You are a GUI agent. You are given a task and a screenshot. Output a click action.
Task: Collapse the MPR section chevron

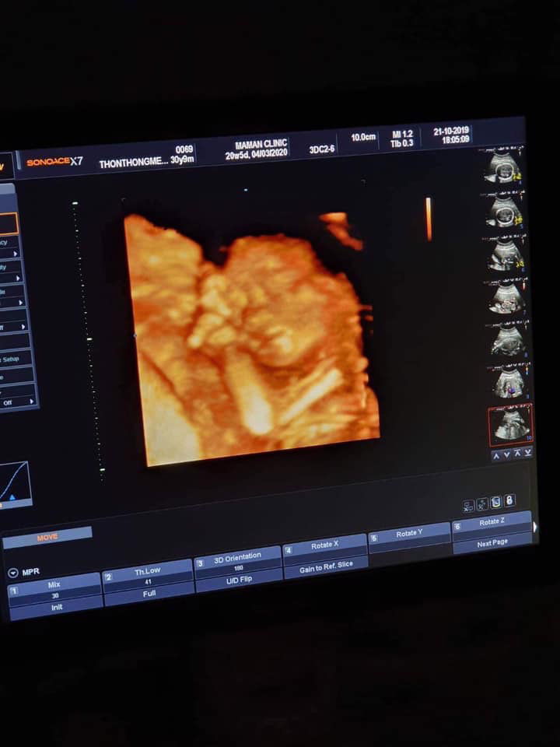point(12,573)
